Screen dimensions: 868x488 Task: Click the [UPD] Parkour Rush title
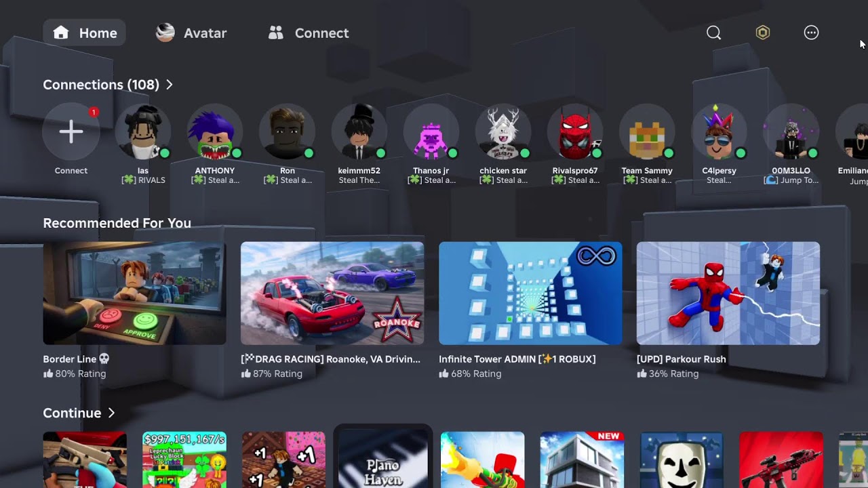682,359
